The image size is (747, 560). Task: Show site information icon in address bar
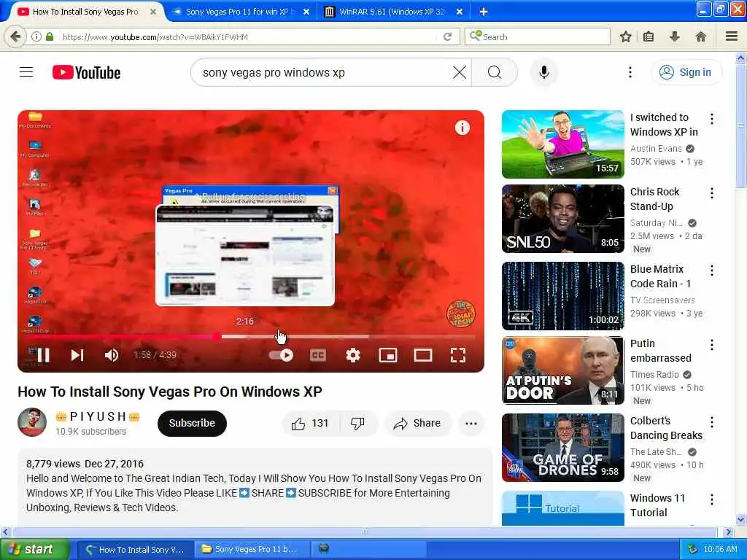click(36, 36)
